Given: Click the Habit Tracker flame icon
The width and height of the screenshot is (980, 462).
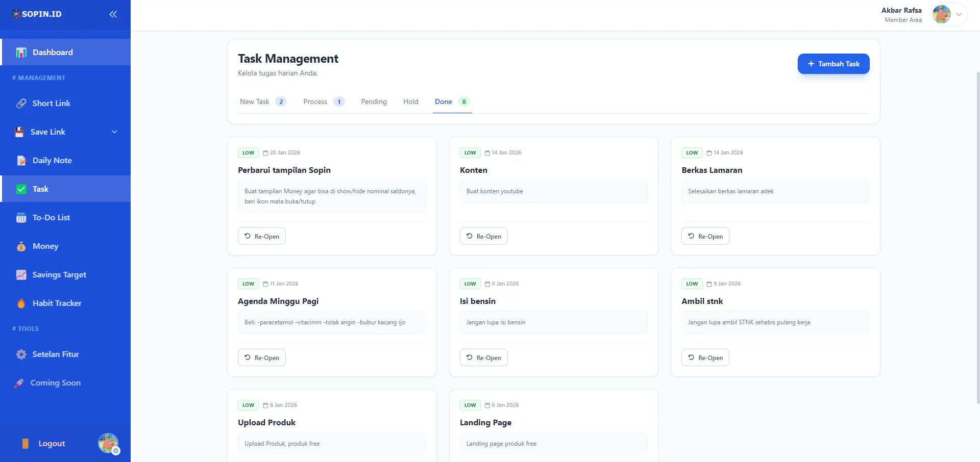Looking at the screenshot, I should 21,303.
